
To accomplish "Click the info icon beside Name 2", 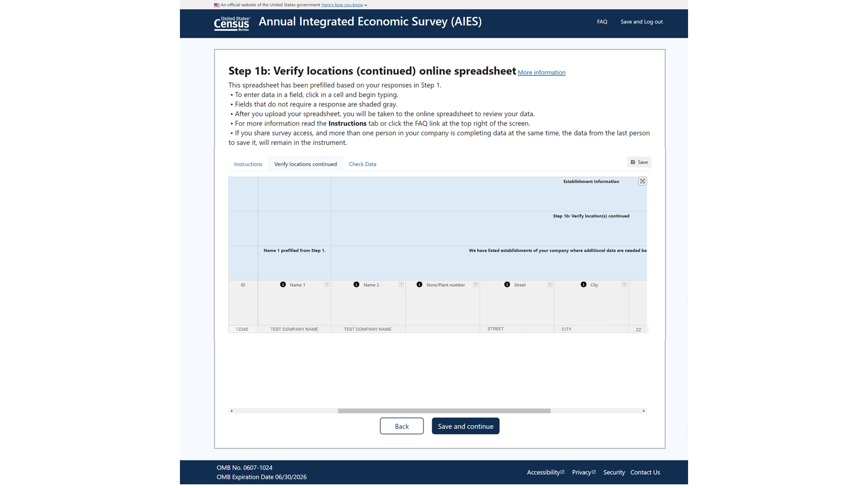I will click(x=356, y=285).
